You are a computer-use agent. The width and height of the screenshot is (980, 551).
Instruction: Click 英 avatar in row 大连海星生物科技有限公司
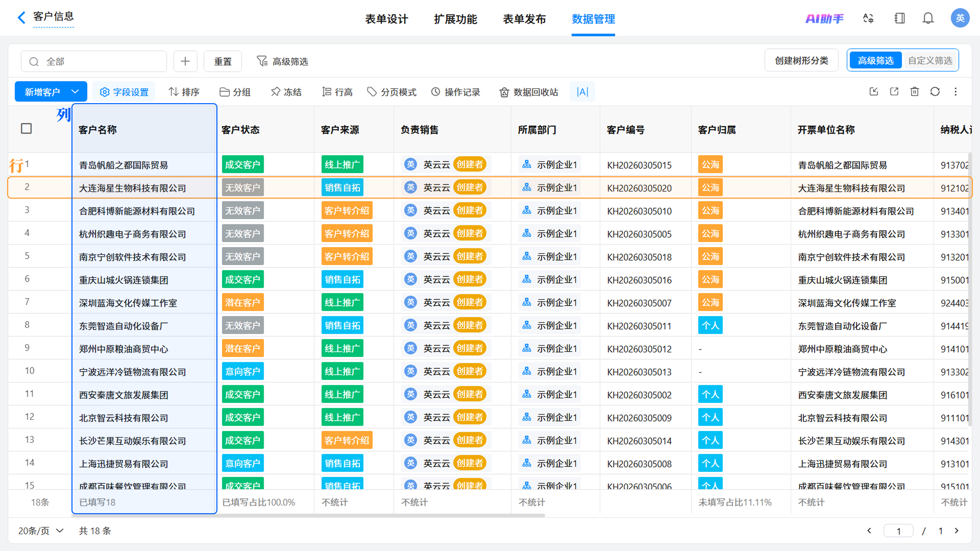click(x=410, y=187)
